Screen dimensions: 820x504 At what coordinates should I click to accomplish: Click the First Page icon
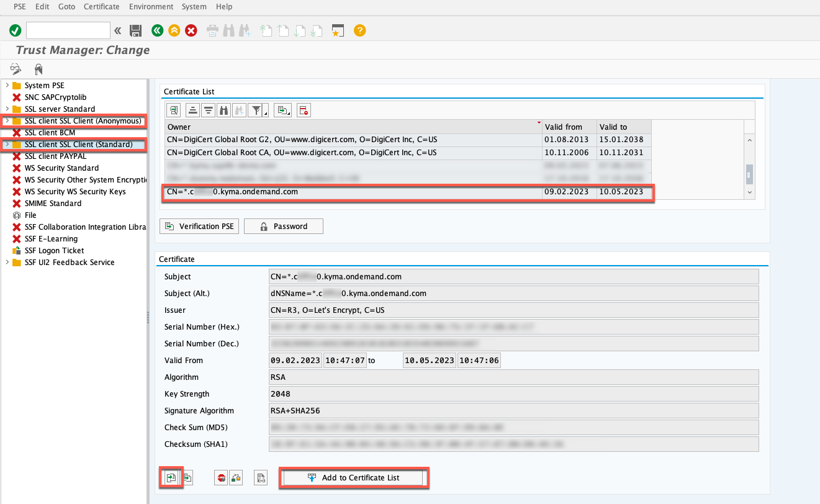tap(266, 30)
